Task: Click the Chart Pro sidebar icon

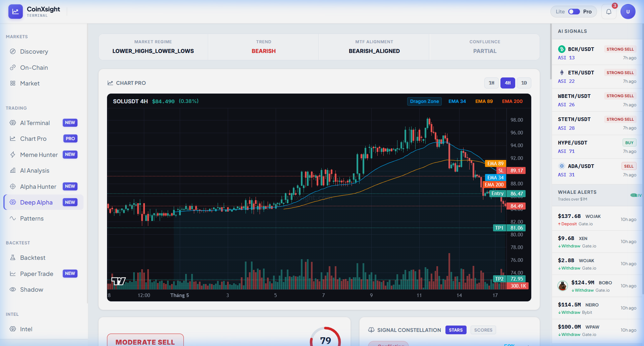Action: (13, 138)
